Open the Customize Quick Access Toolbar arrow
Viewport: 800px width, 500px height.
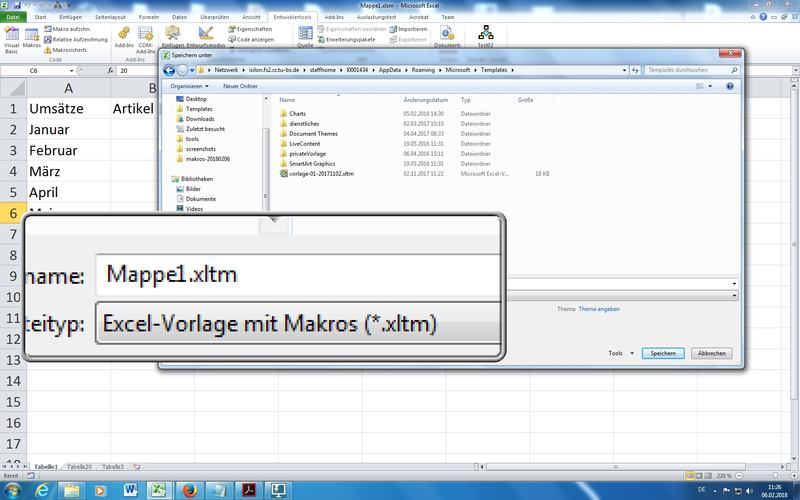pyautogui.click(x=68, y=5)
